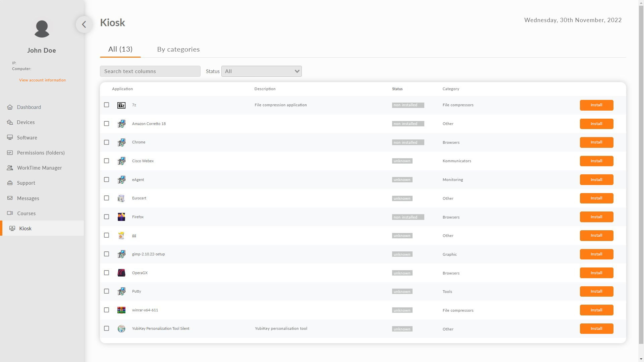This screenshot has height=362, width=644.
Task: Select the eAgent row checkbox
Action: tap(107, 180)
